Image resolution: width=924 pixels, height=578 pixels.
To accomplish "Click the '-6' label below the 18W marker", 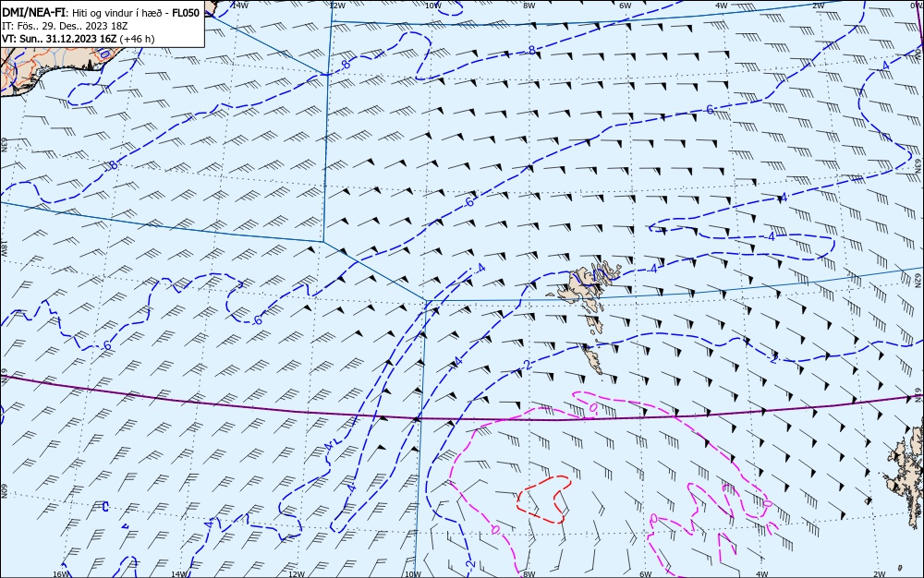I will (105, 345).
